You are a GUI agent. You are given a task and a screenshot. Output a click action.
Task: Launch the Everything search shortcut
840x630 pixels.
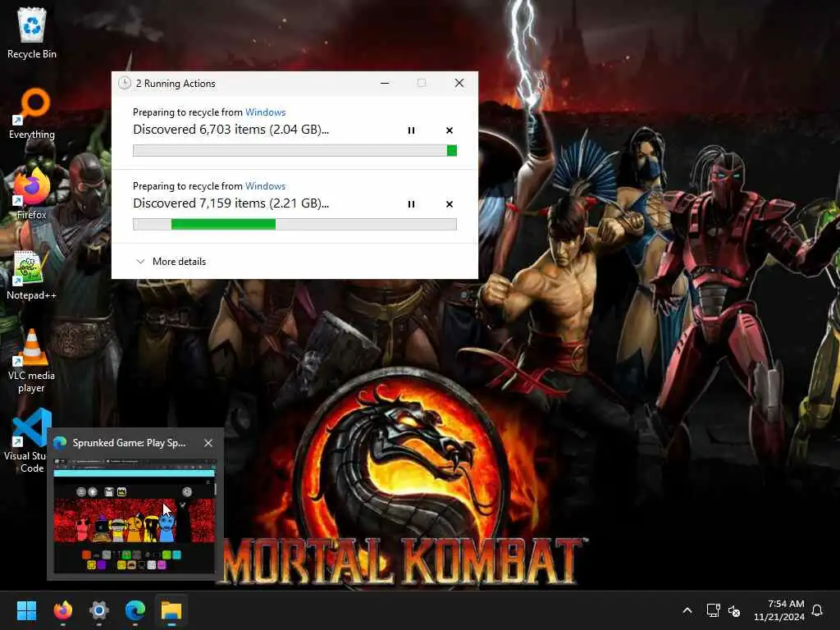(x=32, y=113)
